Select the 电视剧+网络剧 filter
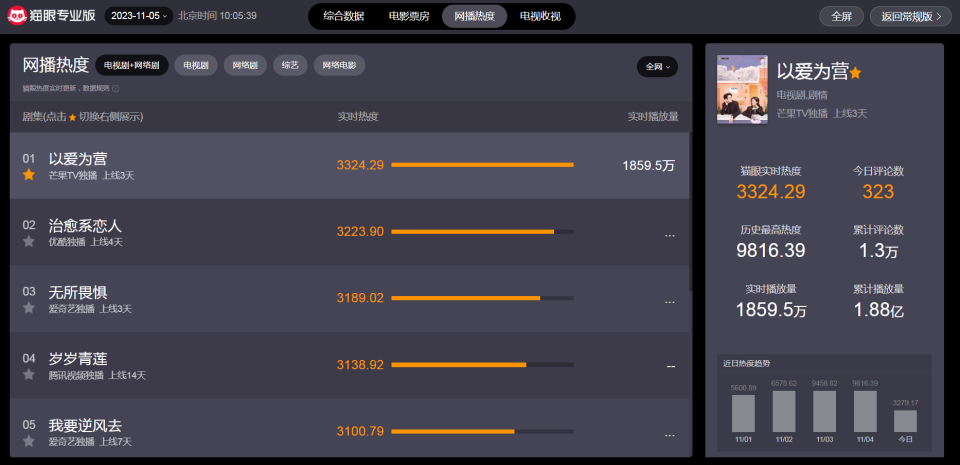This screenshot has height=465, width=960. 132,65
